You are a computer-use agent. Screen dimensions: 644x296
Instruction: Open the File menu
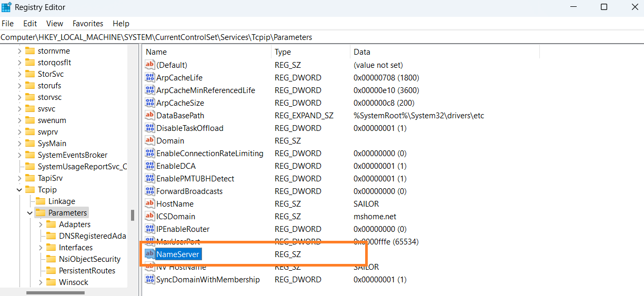7,24
